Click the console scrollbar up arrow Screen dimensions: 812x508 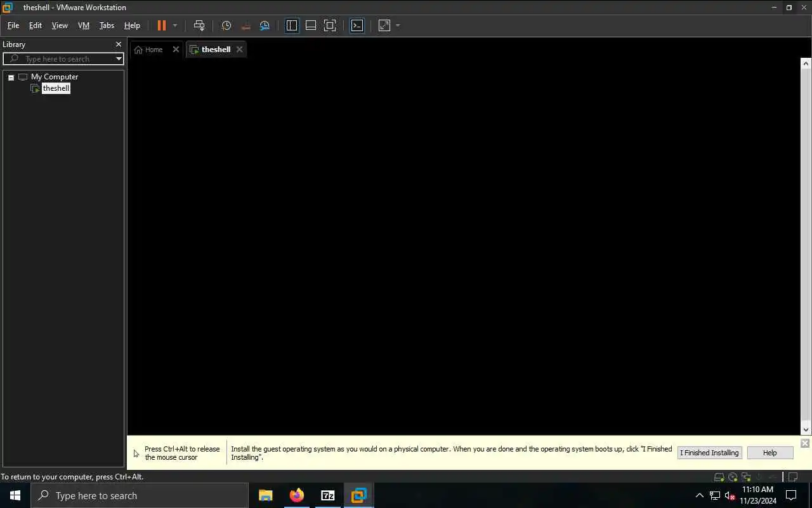tap(806, 63)
